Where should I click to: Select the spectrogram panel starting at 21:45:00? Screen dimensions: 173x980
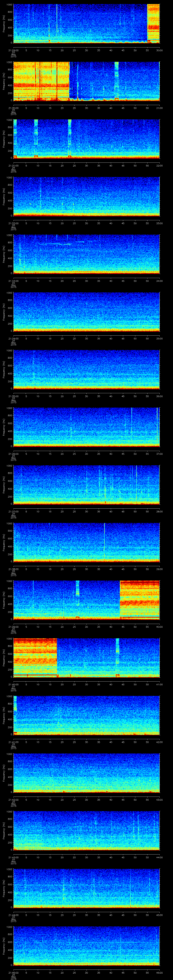click(86, 946)
